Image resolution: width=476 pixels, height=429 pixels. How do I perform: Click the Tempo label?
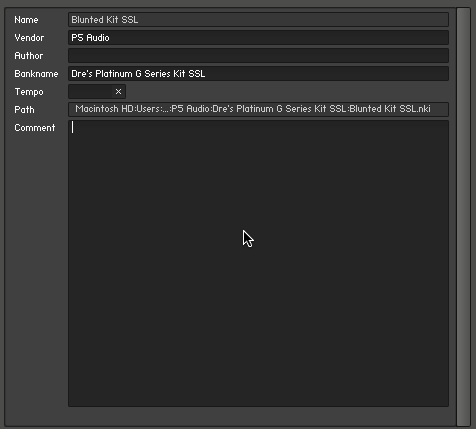tap(29, 92)
